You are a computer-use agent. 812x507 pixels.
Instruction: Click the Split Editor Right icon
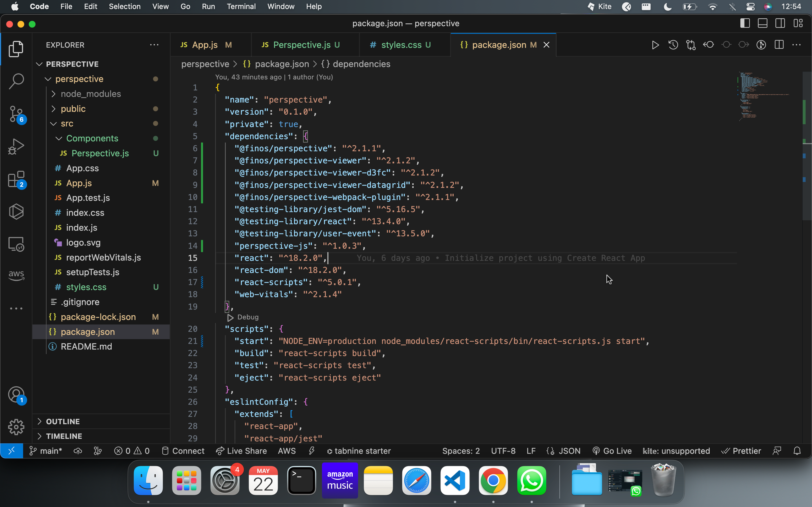point(779,45)
